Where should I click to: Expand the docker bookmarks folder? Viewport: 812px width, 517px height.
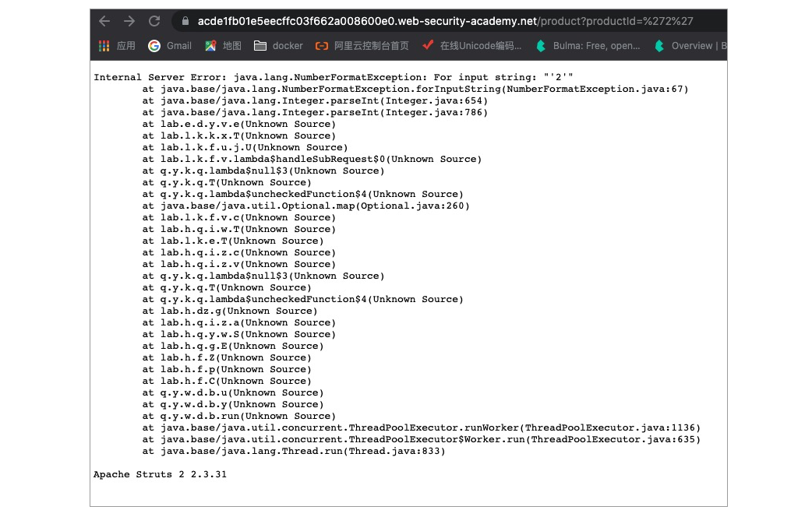[278, 46]
